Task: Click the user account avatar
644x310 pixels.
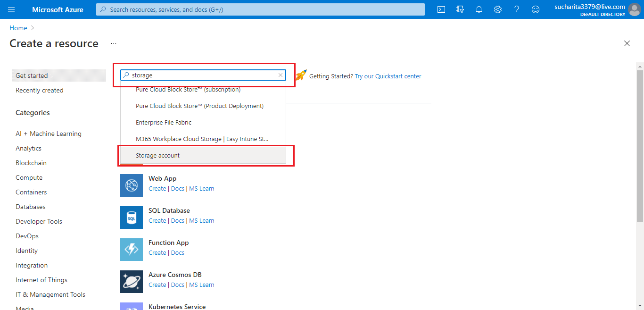Action: (x=635, y=9)
